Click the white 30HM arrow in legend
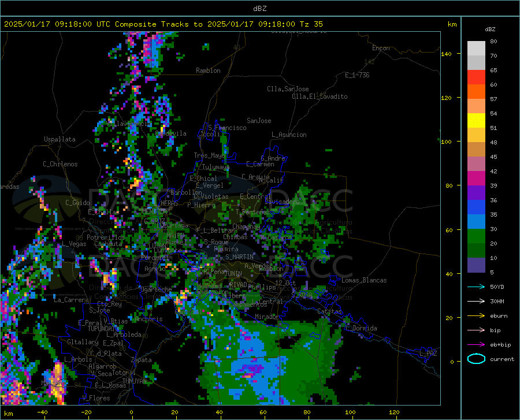The width and height of the screenshot is (520, 420). point(476,302)
